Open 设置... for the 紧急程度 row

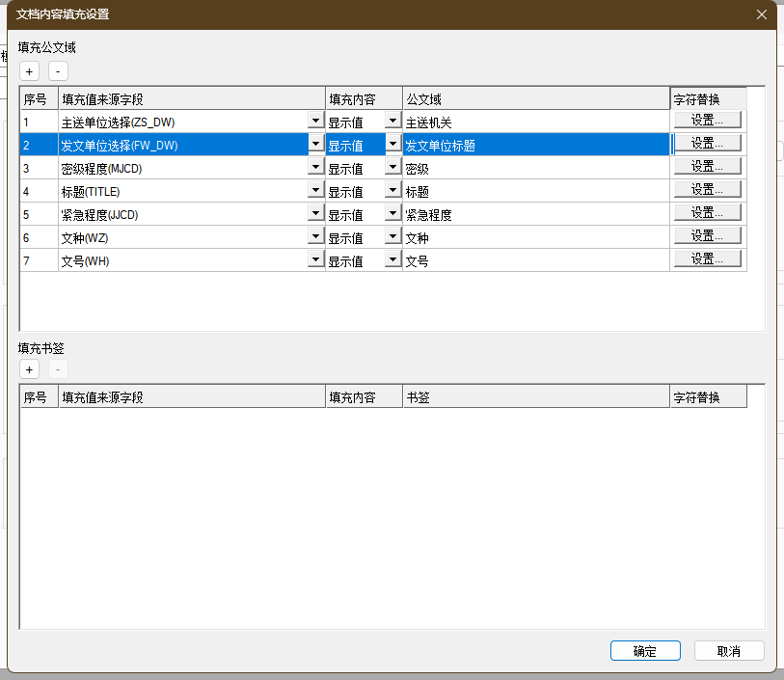tap(707, 213)
